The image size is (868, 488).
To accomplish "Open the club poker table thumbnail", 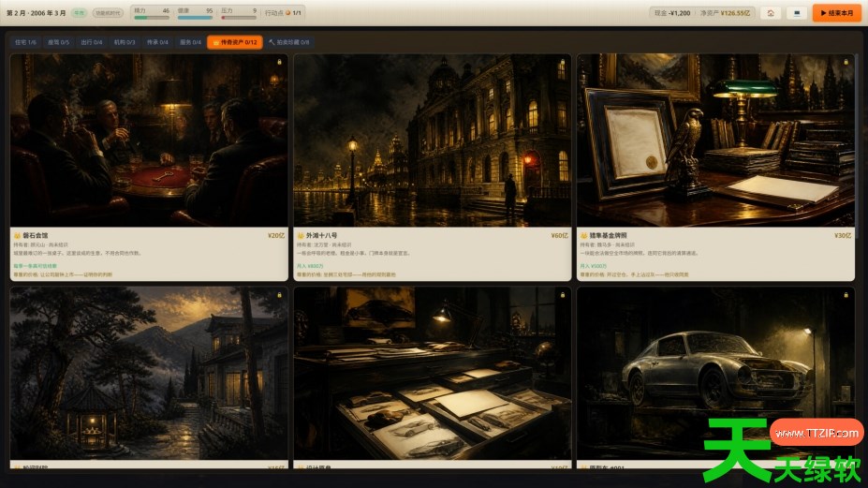I will point(149,140).
